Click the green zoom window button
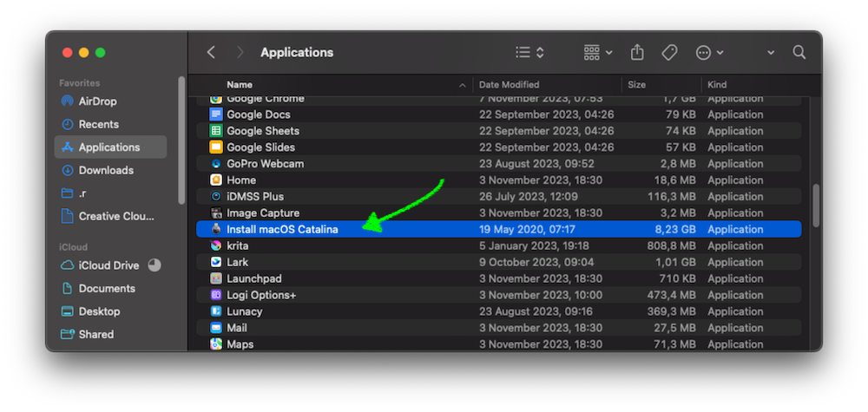Viewport: 868px width, 412px height. click(x=100, y=53)
